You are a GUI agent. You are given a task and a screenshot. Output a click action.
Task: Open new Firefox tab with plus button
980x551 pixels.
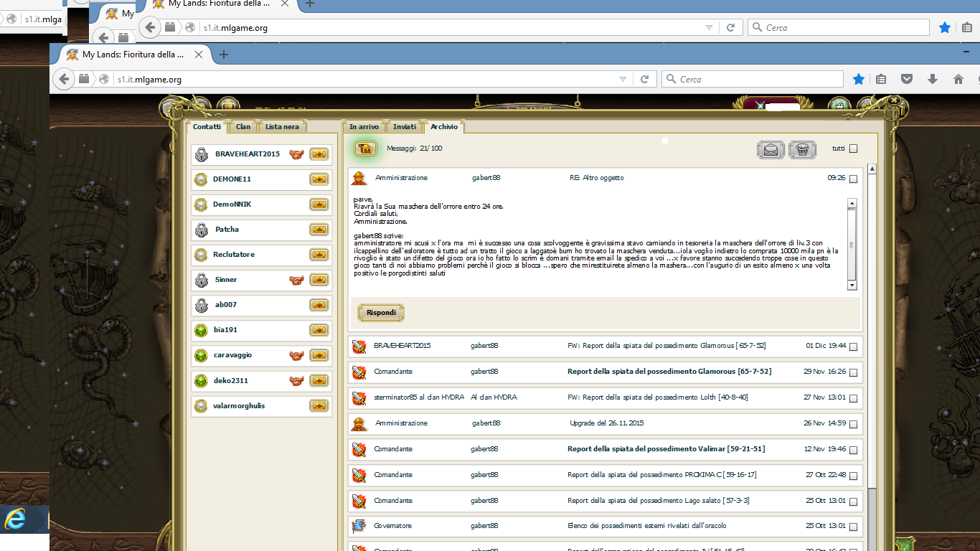(223, 55)
